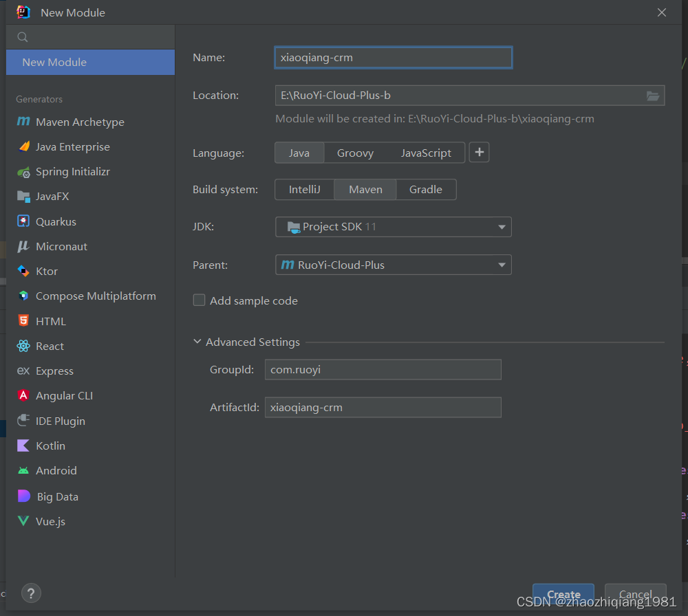Open the Ktor project generator

(49, 271)
